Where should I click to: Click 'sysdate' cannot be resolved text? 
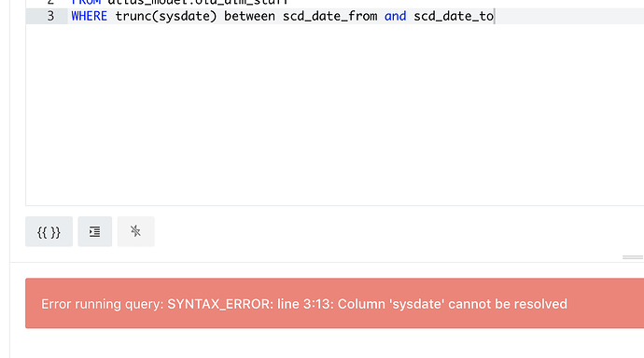click(x=477, y=304)
